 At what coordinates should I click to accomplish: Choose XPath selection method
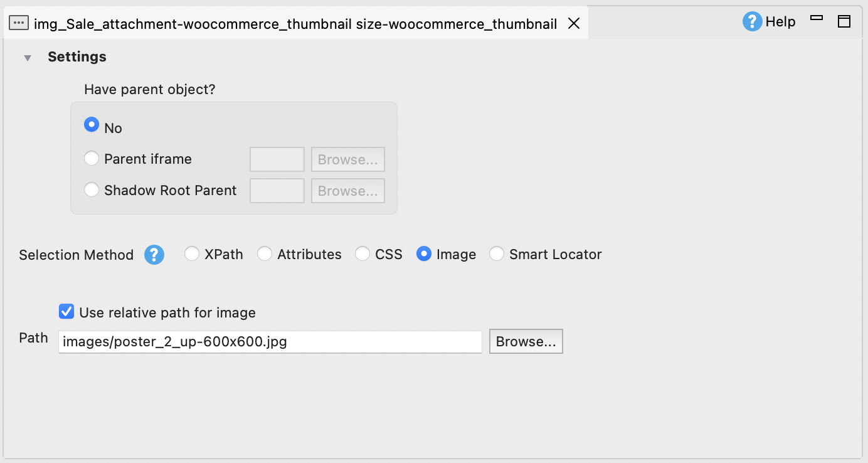[x=192, y=254]
